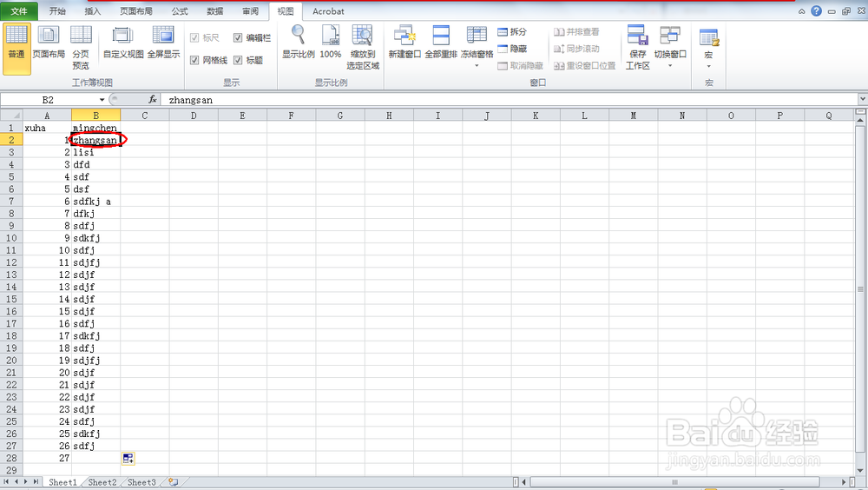The width and height of the screenshot is (868, 490).
Task: Switch to Normal (普通) workbook view
Action: click(16, 49)
